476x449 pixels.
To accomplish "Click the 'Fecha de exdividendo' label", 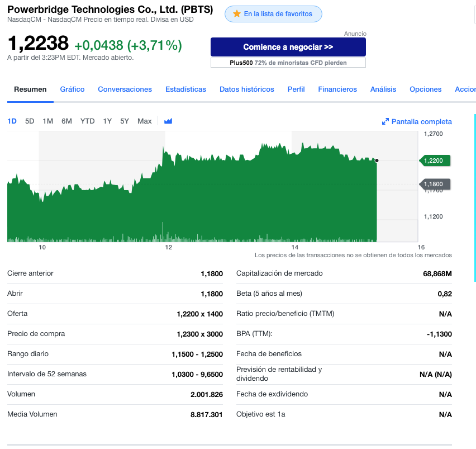I will (272, 394).
